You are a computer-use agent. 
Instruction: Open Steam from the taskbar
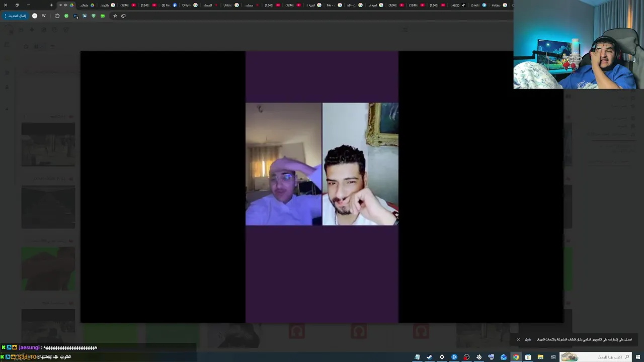[x=429, y=357]
